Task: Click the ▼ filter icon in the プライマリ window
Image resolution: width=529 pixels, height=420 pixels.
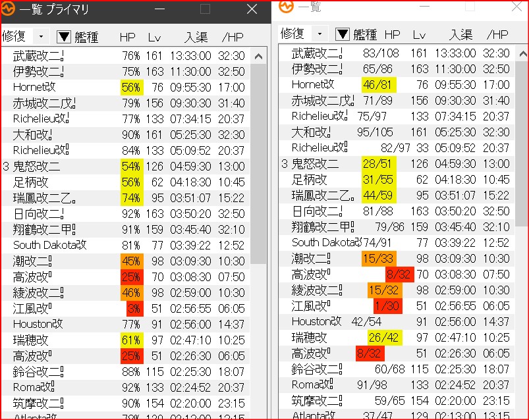Action: point(63,37)
